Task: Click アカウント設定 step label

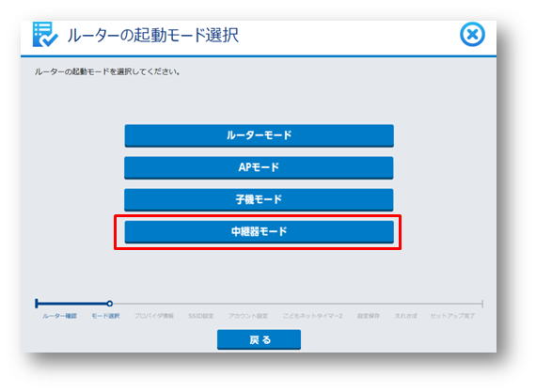Action: coord(248,316)
